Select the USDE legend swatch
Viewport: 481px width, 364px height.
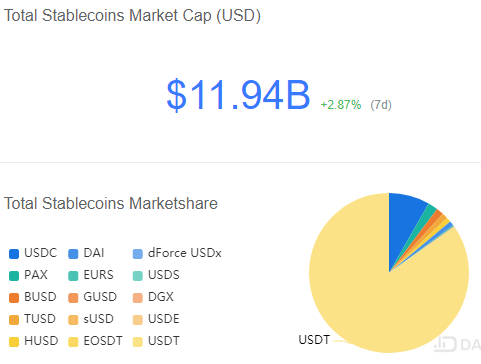click(x=138, y=320)
